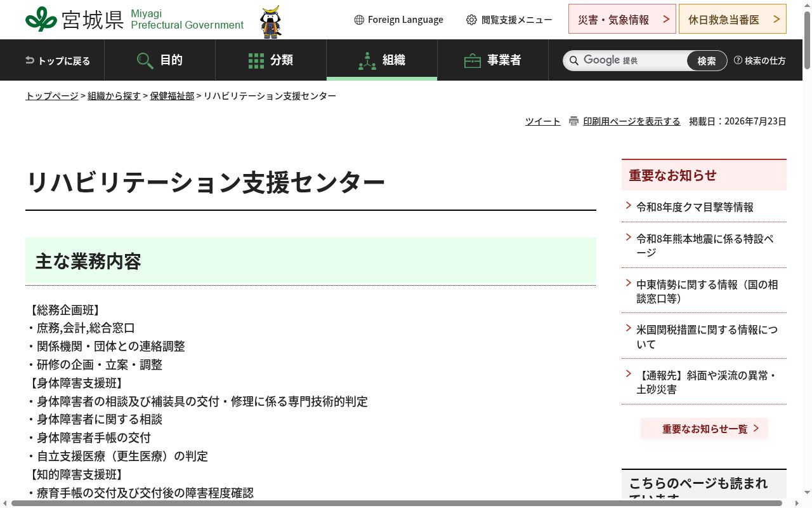Click the 掲載日：2026年7月23日 date text
This screenshot has height=508, width=812.
coord(738,121)
